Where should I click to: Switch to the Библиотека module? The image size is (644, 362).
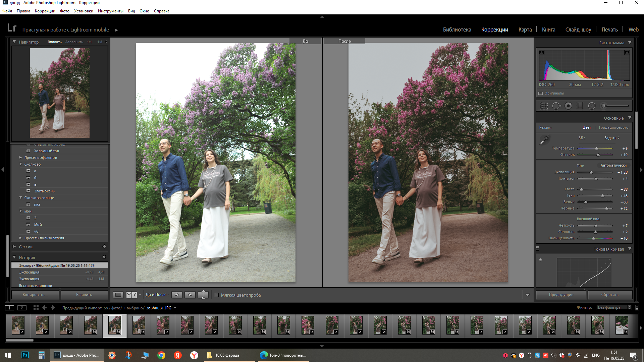coord(457,29)
